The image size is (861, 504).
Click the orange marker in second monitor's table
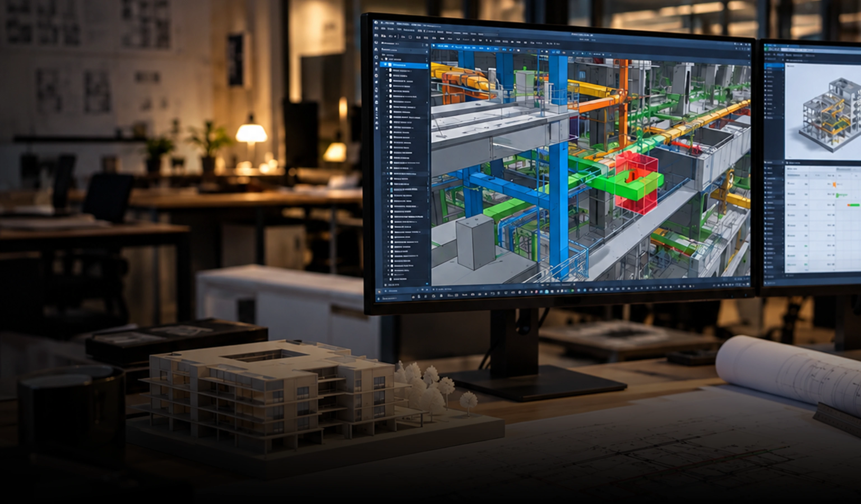(x=834, y=185)
